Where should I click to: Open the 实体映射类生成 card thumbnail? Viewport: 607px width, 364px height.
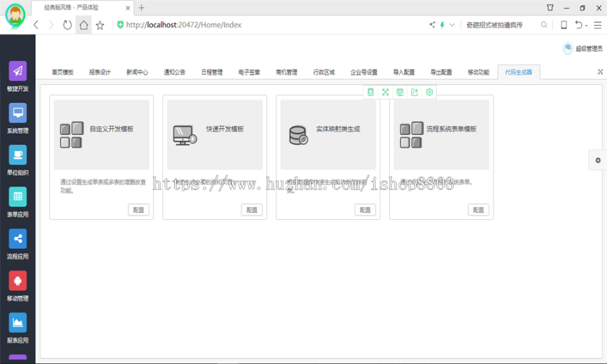coord(328,135)
